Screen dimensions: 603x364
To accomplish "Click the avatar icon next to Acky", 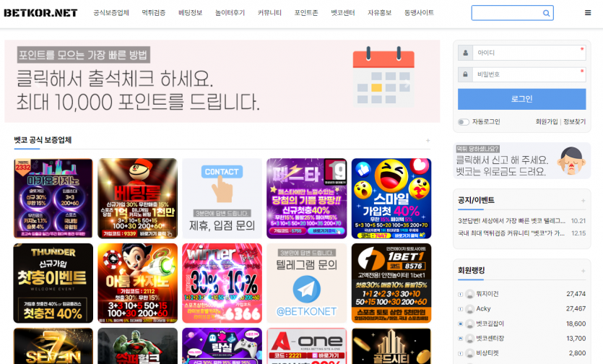I will [469, 309].
